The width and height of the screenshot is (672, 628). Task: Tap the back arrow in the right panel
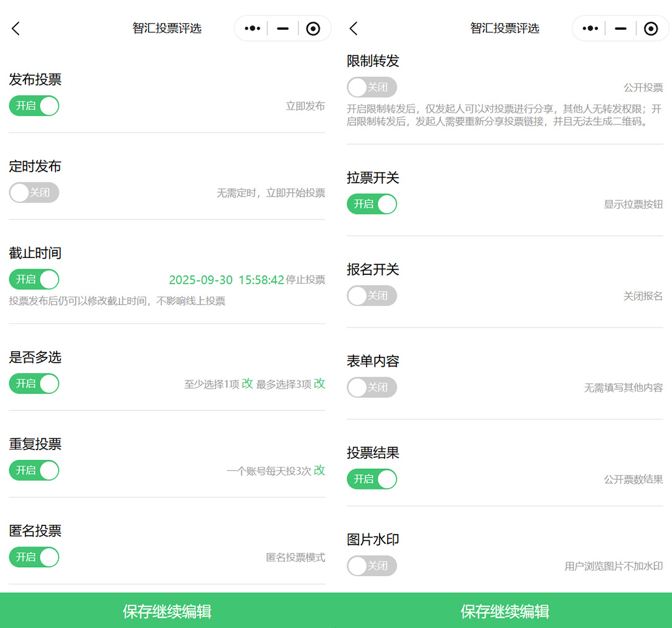point(353,29)
